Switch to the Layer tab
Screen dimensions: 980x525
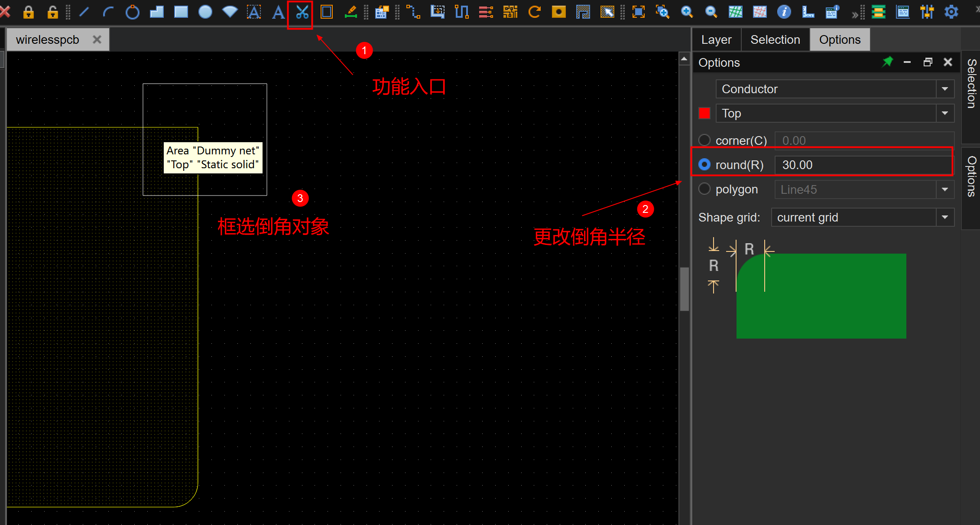click(716, 40)
